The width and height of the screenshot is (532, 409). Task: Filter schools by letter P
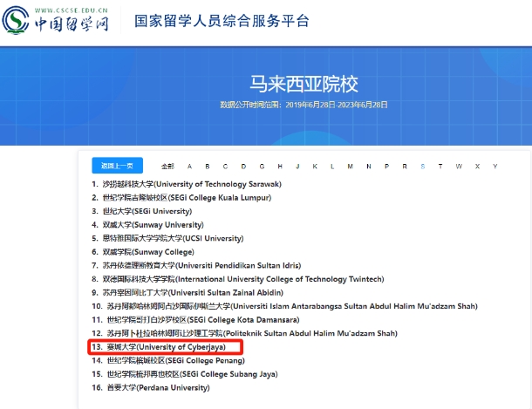coord(386,167)
